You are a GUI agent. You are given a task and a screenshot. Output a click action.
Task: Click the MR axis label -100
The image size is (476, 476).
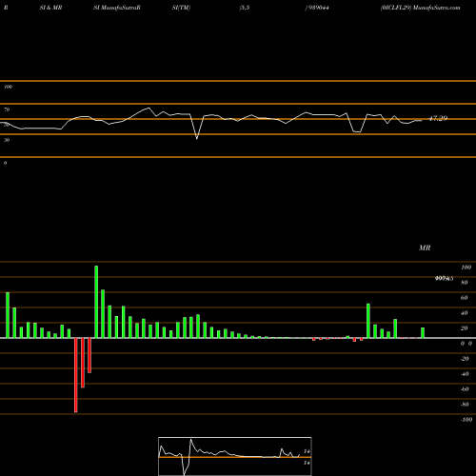(466, 420)
